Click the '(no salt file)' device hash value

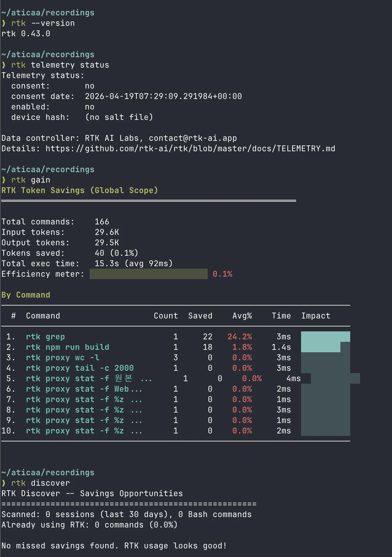119,117
